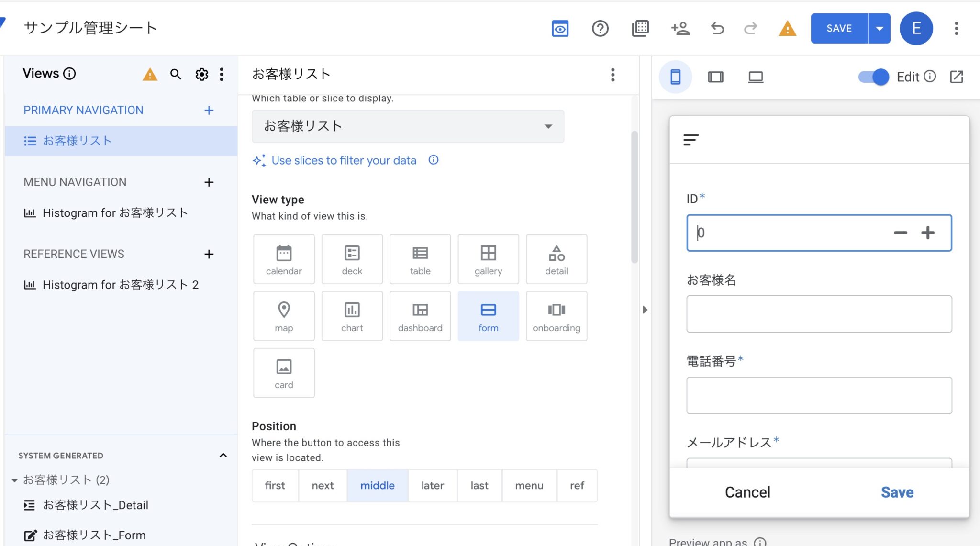980x546 pixels.
Task: Undo the last change
Action: (x=716, y=28)
